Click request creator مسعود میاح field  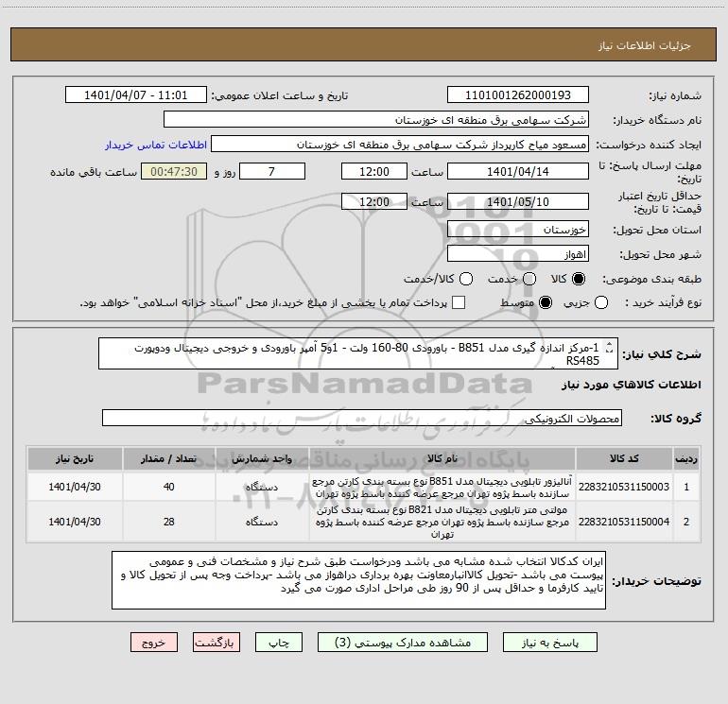(x=400, y=144)
